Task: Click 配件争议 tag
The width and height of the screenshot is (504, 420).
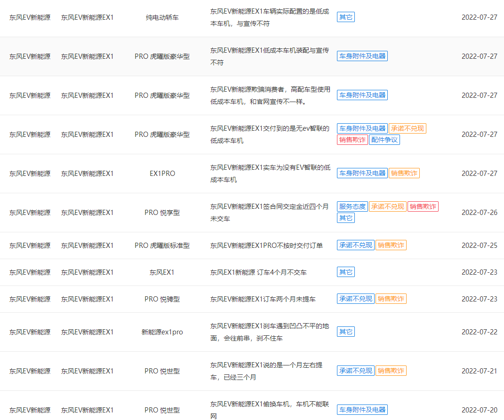Action: click(x=384, y=140)
